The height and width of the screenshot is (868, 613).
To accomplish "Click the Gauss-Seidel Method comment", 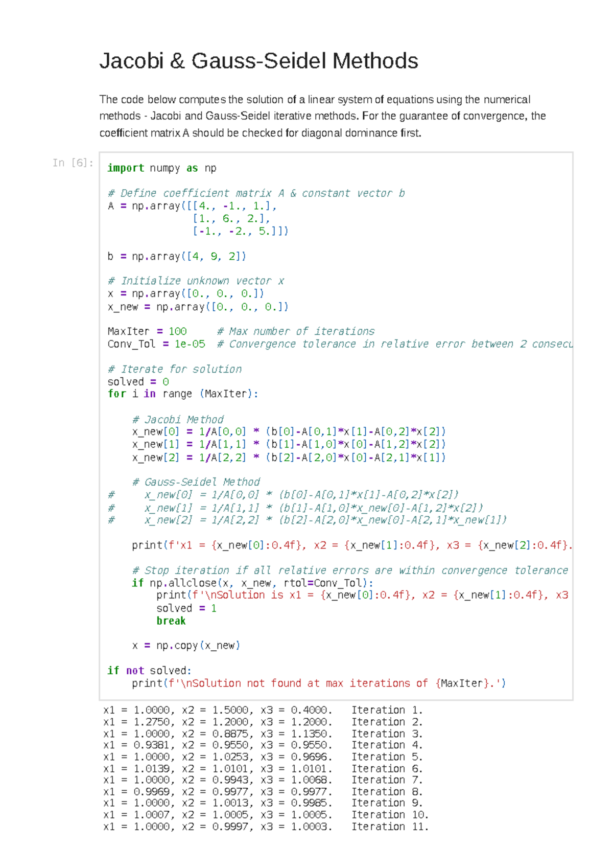I will (x=196, y=482).
